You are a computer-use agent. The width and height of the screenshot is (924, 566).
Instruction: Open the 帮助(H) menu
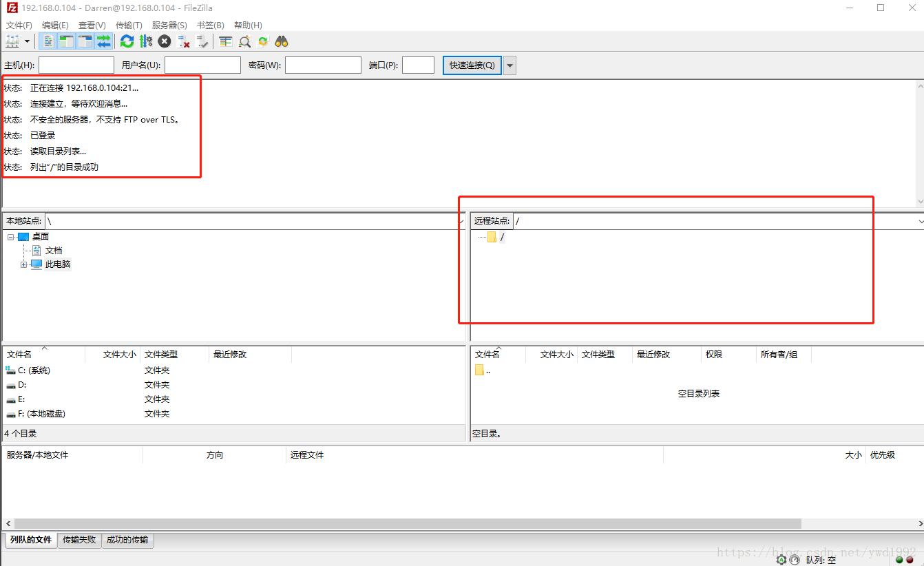(248, 25)
